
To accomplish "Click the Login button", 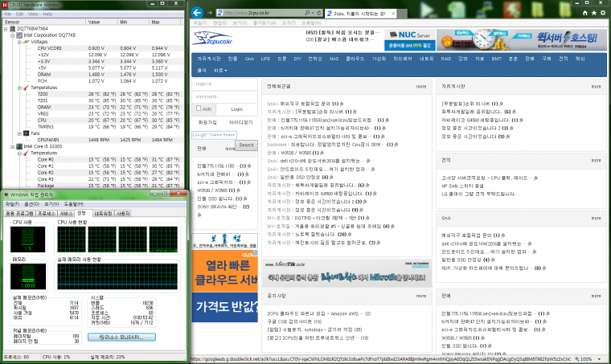I will (x=236, y=109).
